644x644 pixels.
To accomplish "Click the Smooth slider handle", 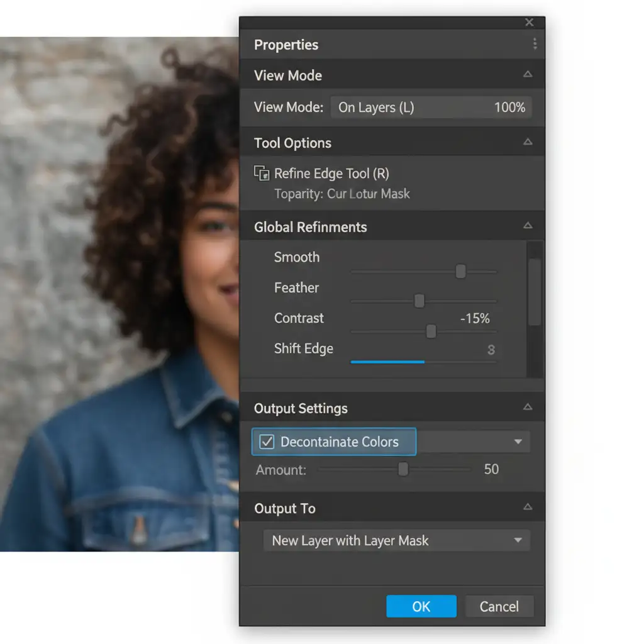I will tap(460, 271).
